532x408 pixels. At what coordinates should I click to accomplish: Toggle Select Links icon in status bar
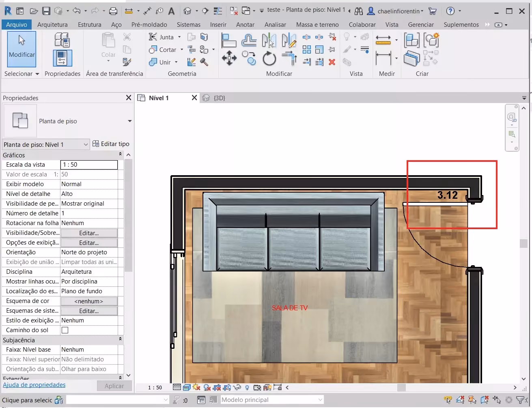click(448, 400)
